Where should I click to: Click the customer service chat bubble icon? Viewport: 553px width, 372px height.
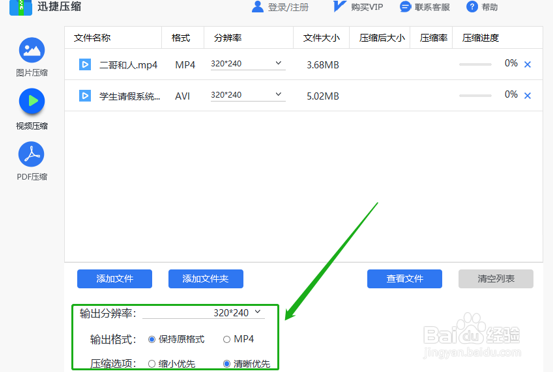[x=405, y=7]
